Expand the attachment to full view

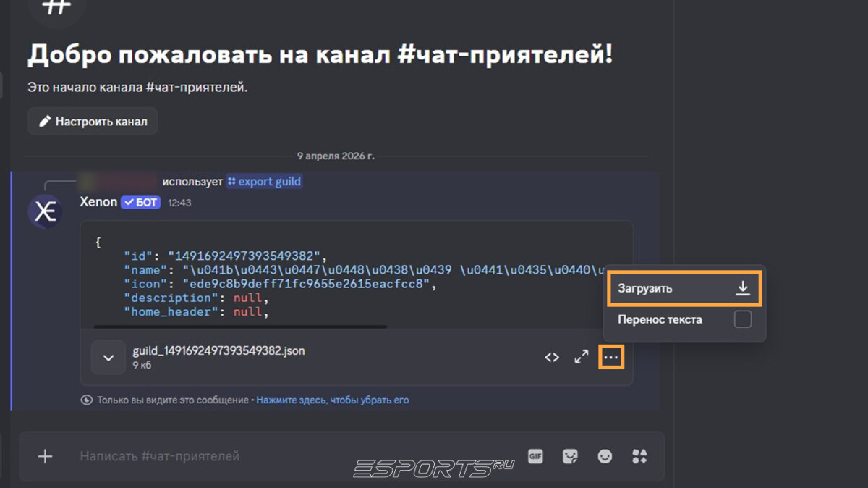581,356
